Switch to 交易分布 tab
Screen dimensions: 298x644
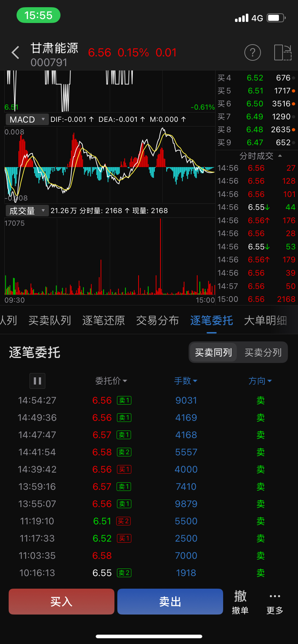[158, 320]
